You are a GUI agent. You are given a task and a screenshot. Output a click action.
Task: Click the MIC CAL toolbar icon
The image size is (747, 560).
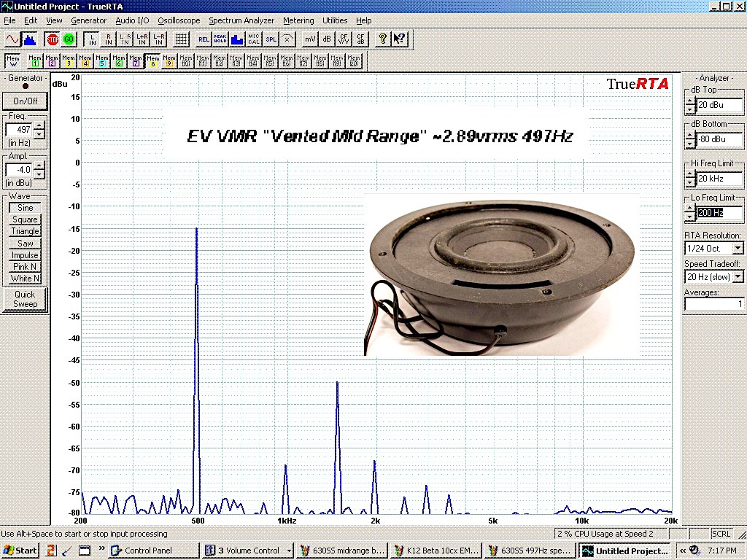pos(253,39)
